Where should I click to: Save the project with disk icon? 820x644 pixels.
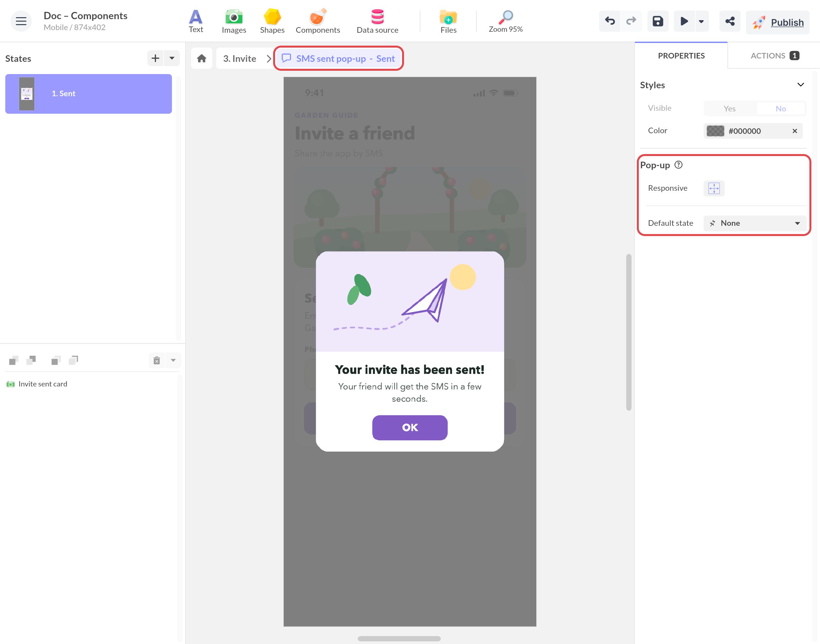(658, 21)
